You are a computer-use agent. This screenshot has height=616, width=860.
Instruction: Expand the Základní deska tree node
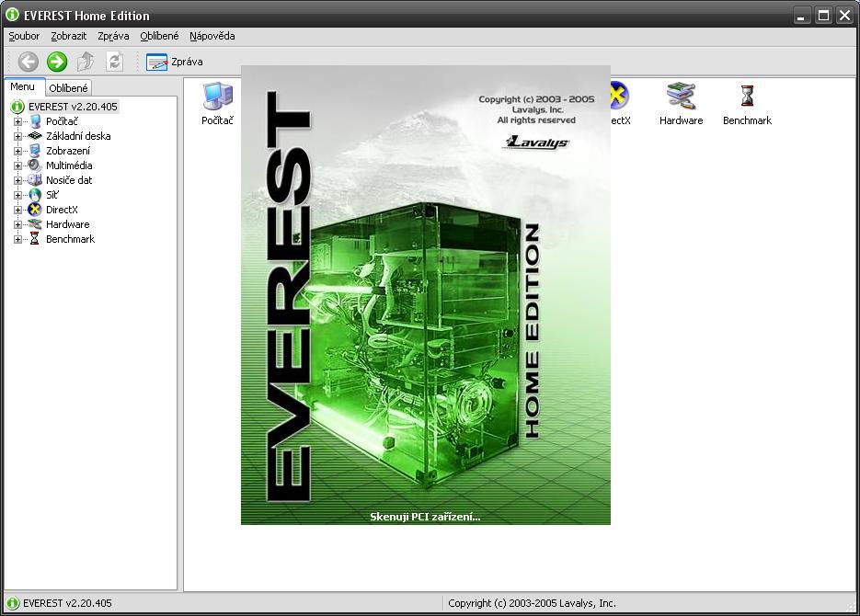(17, 136)
